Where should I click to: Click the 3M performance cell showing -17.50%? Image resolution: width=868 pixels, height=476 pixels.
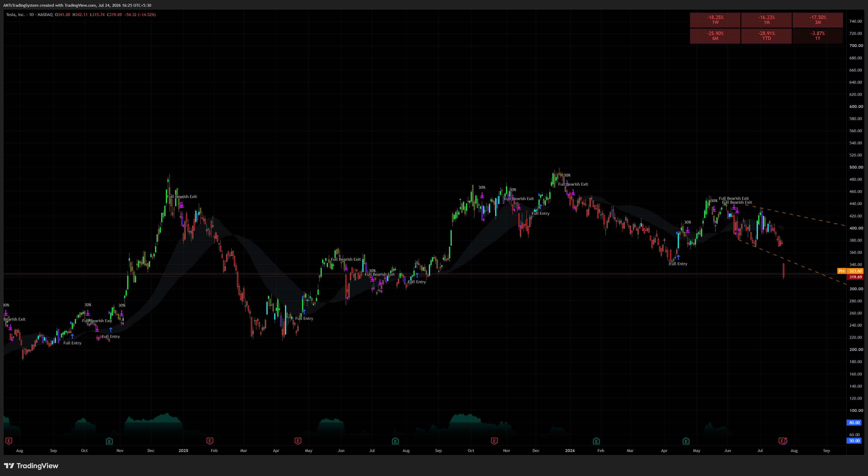[x=818, y=20]
